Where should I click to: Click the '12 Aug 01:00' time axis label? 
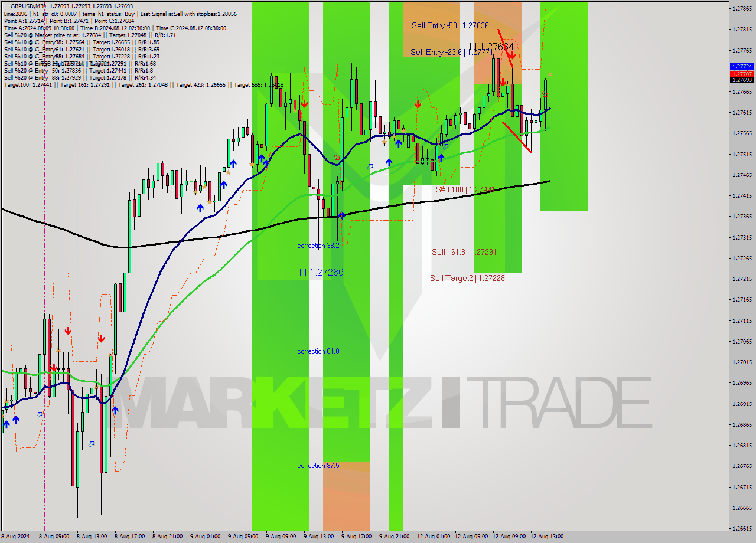[434, 537]
